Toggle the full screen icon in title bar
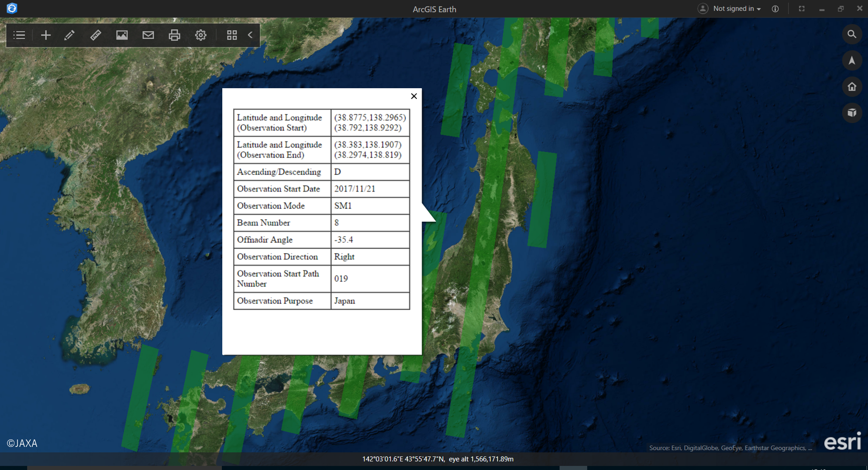This screenshot has width=868, height=470. click(802, 9)
